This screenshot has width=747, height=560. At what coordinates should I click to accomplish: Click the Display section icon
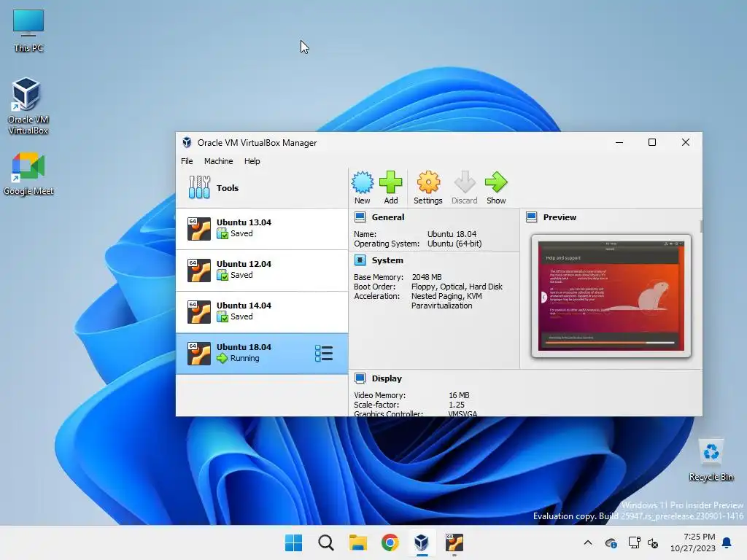point(360,378)
